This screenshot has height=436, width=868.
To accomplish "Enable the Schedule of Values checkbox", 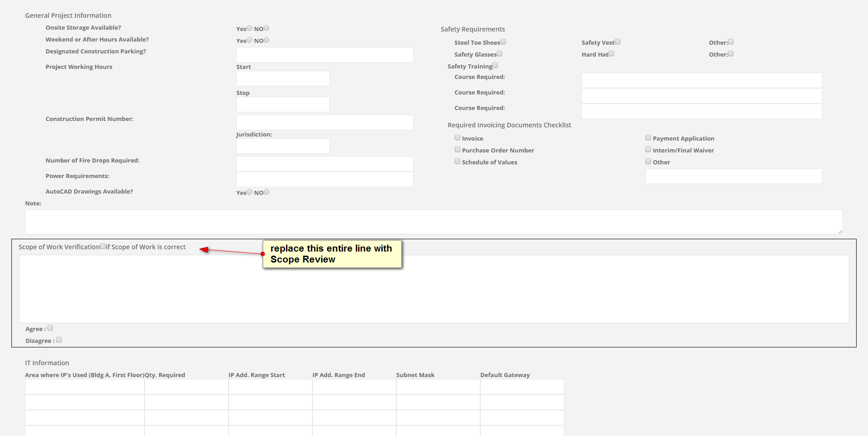I will [x=457, y=161].
